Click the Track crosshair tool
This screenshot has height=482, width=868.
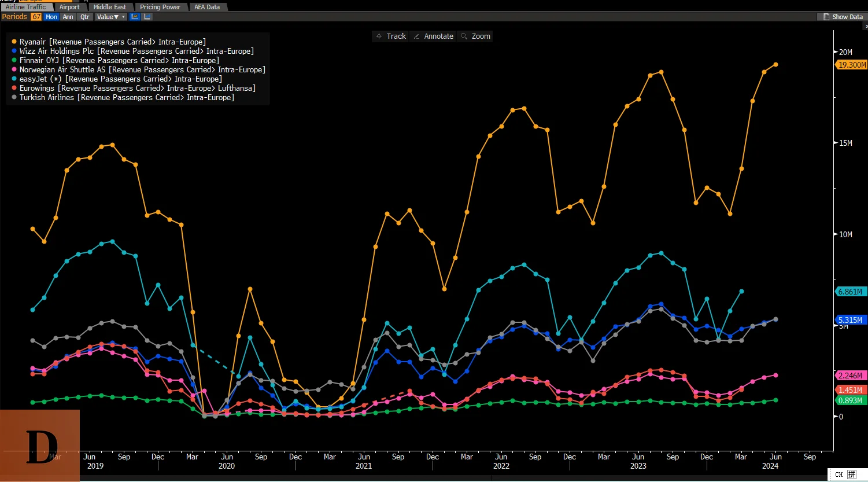pyautogui.click(x=391, y=36)
